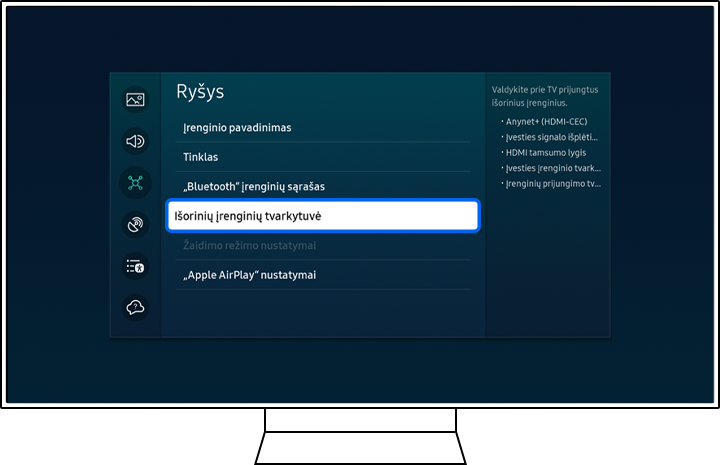The height and width of the screenshot is (465, 720).
Task: Open the General settings list icon
Action: pos(135,266)
